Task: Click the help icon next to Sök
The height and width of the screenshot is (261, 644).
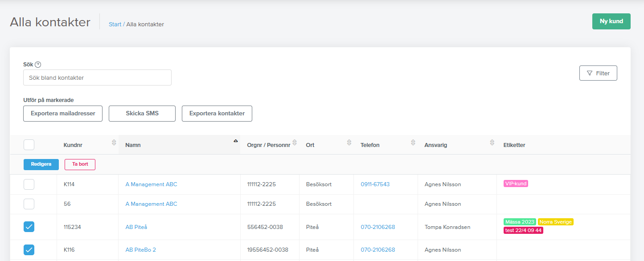Action: tap(38, 65)
